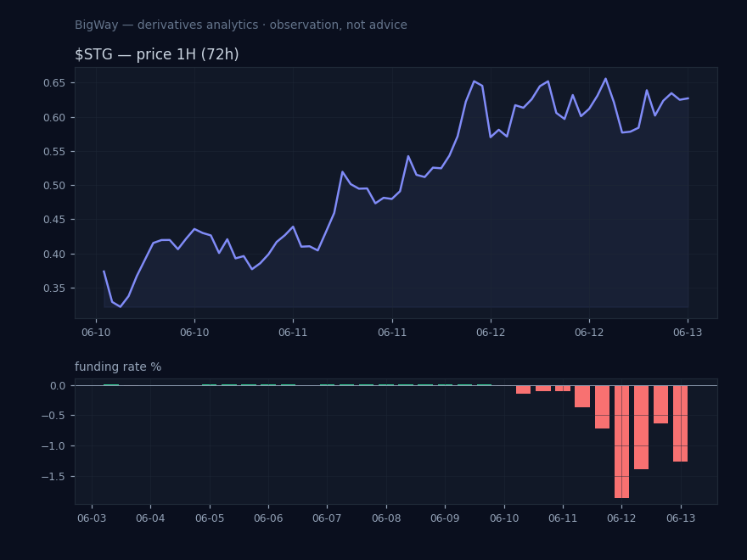
Task: Click the 06-04 date label on funding chart
Action: click(150, 518)
